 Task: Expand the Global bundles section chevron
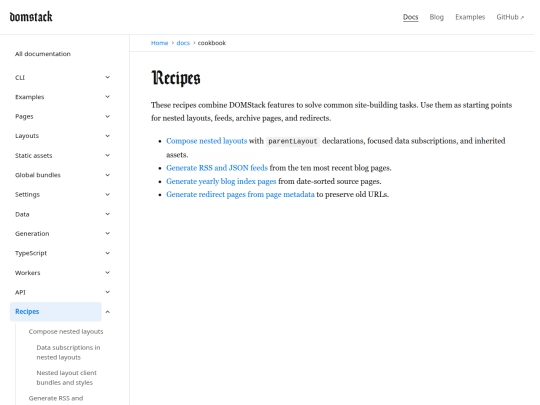pyautogui.click(x=107, y=175)
